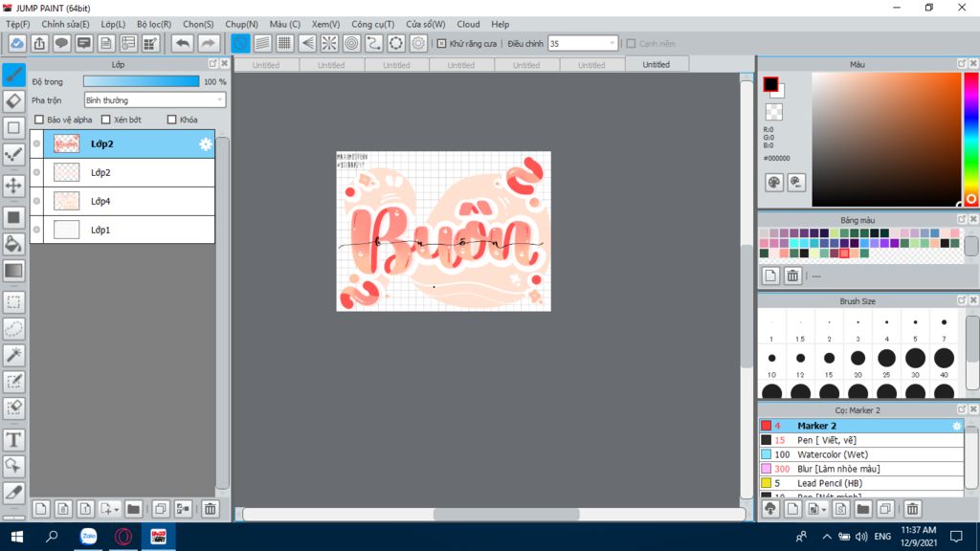Enable the Khóa checkbox
The image size is (980, 551).
coord(172,120)
